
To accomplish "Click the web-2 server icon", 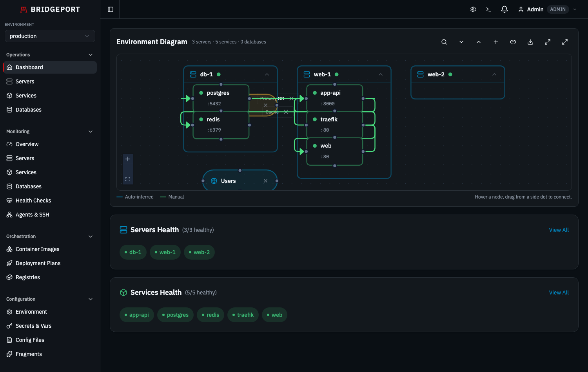I will pyautogui.click(x=421, y=74).
